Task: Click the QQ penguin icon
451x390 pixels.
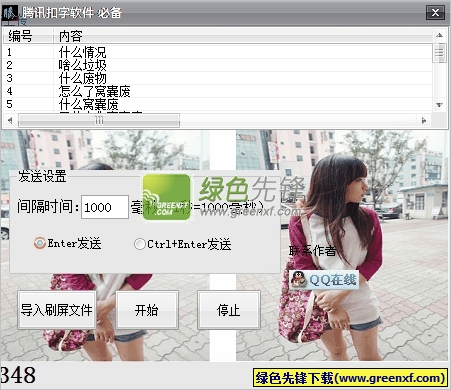Action: 298,279
